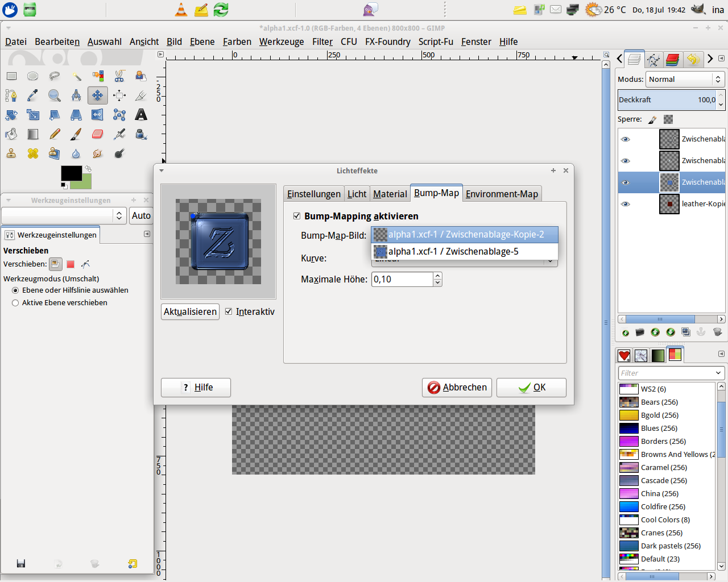Select the Scissors Select tool
Screen dimensions: 728x582
[x=119, y=76]
